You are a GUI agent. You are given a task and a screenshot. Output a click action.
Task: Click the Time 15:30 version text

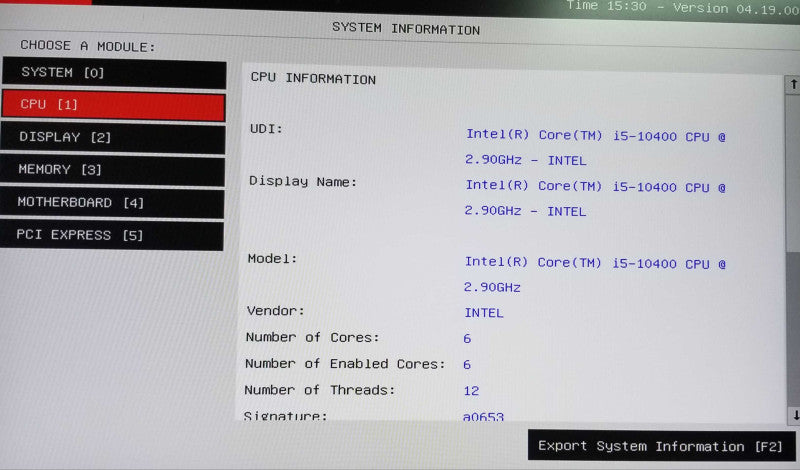coord(682,8)
